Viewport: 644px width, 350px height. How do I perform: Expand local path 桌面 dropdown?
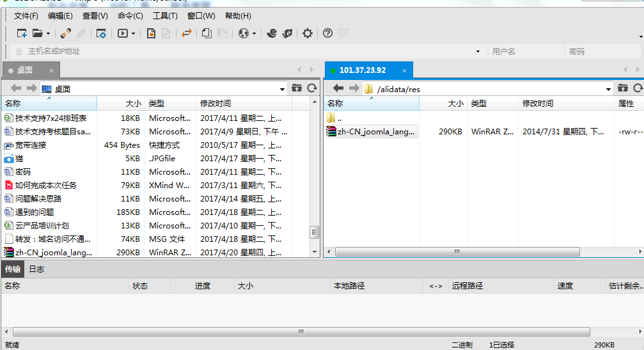(x=282, y=89)
